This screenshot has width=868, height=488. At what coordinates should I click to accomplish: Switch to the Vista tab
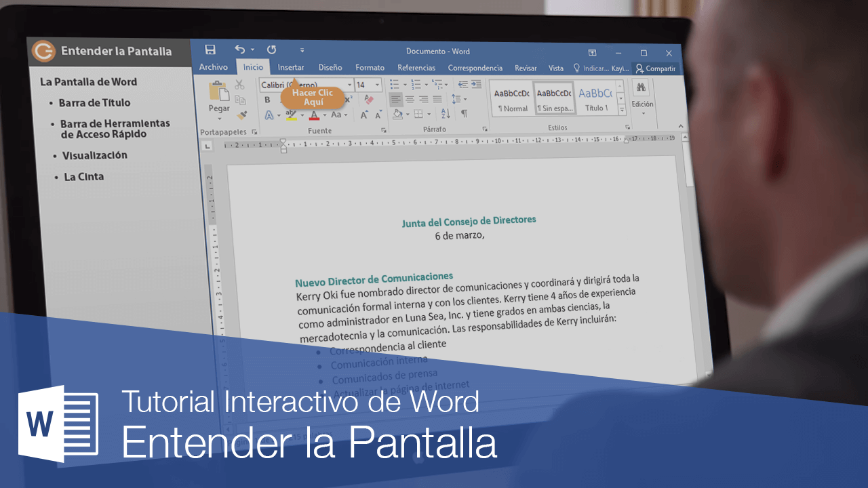pos(556,68)
